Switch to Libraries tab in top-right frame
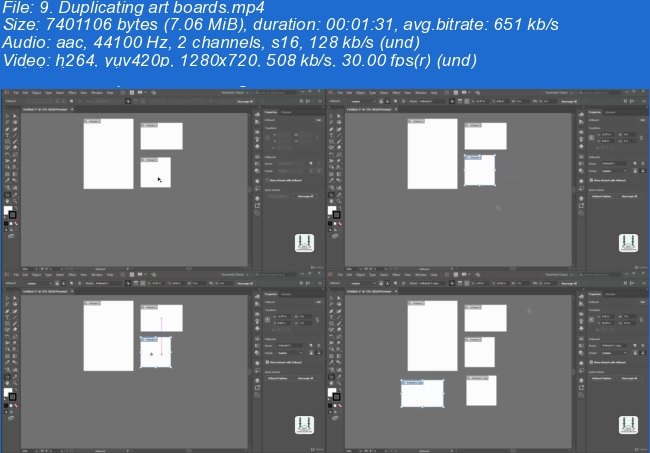Image resolution: width=650 pixels, height=453 pixels. coord(610,112)
